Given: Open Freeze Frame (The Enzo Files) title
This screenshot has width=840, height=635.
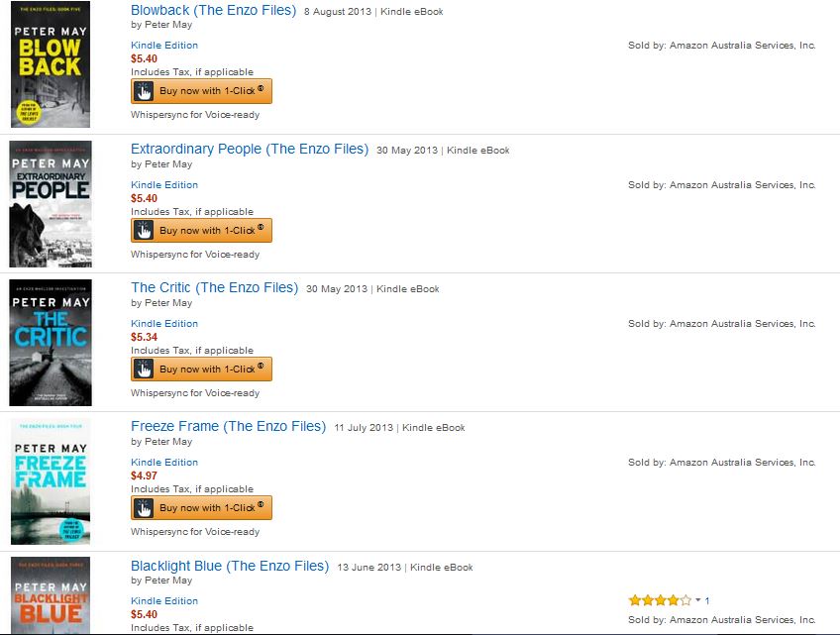Looking at the screenshot, I should pyautogui.click(x=228, y=426).
